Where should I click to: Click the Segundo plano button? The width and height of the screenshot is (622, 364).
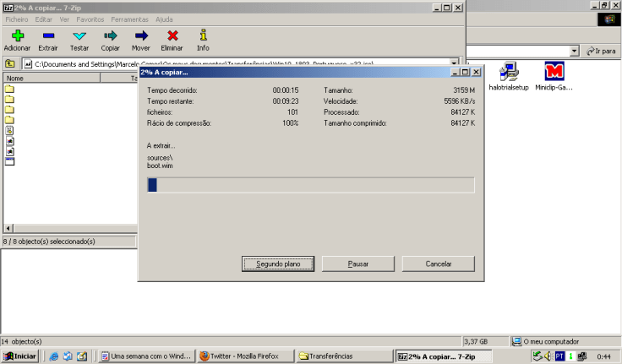point(278,263)
